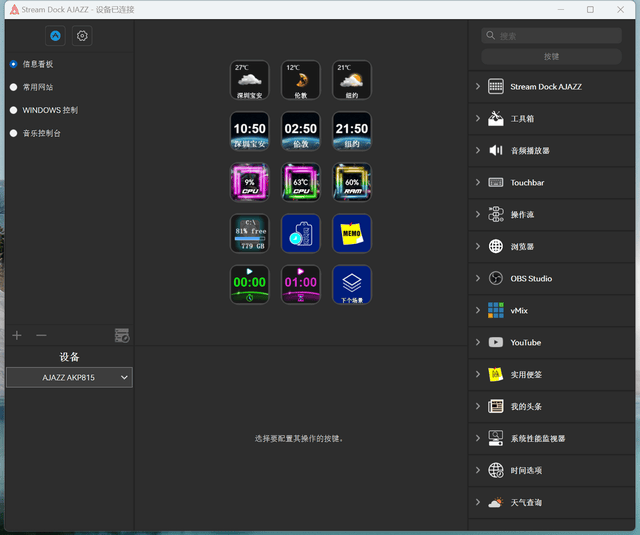Open the YouTube plugin category
Image resolution: width=640 pixels, height=535 pixels.
coord(525,342)
